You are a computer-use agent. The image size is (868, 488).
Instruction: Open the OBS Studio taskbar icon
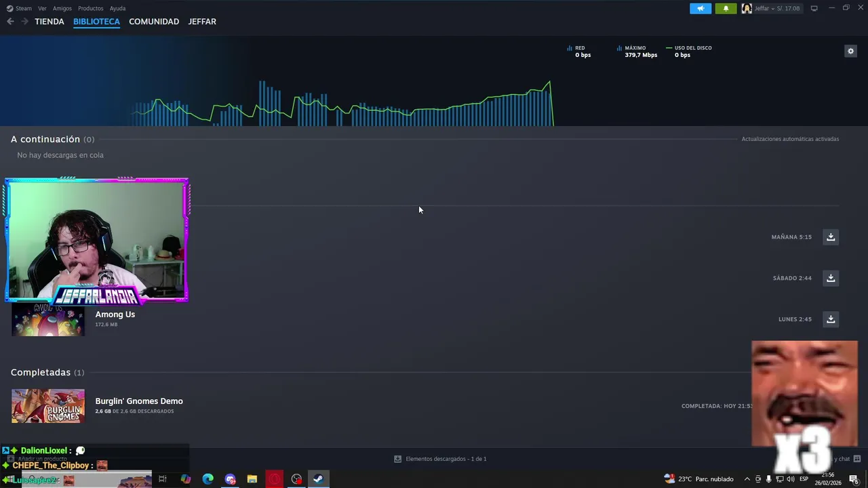[296, 479]
